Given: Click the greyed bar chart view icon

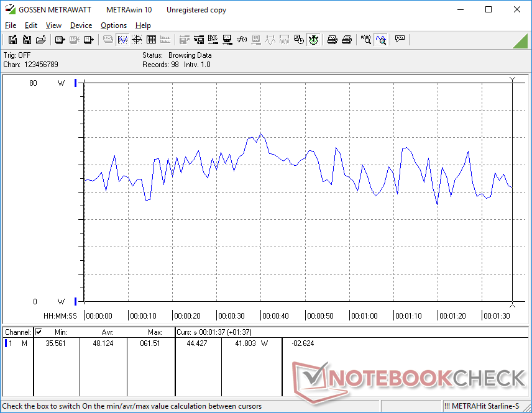Looking at the screenshot, I should coord(165,40).
